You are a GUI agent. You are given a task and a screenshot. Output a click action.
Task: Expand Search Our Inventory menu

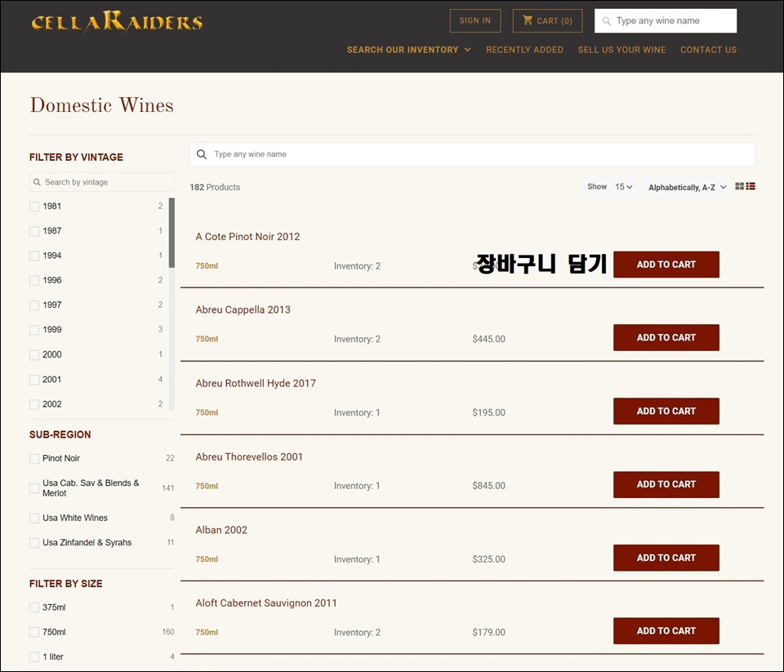408,50
